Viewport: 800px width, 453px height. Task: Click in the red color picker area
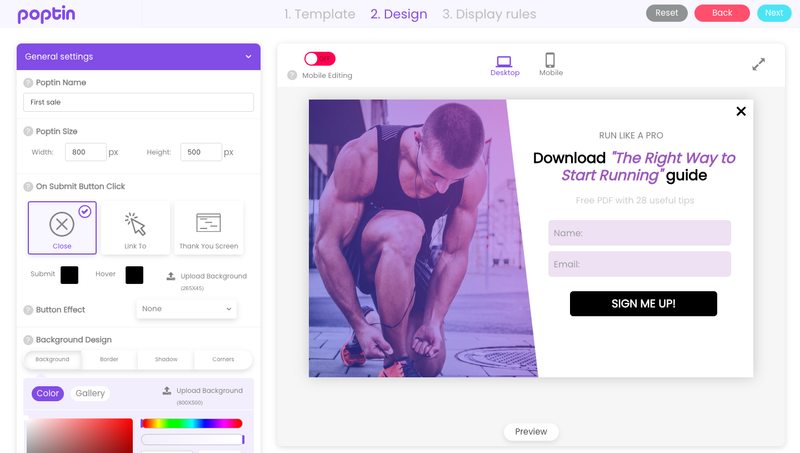point(79,436)
